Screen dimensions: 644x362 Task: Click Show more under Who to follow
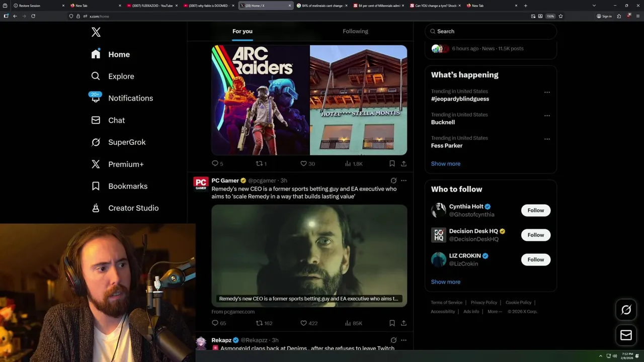click(446, 282)
